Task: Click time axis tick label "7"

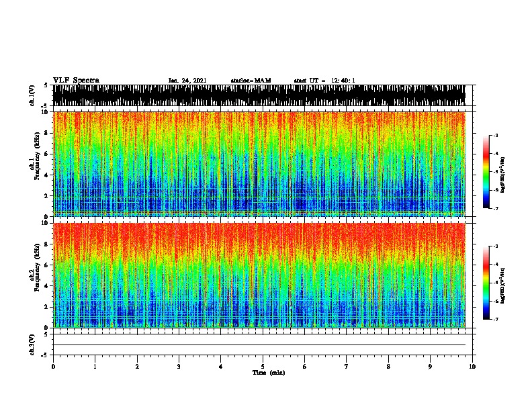Action: 347,366
